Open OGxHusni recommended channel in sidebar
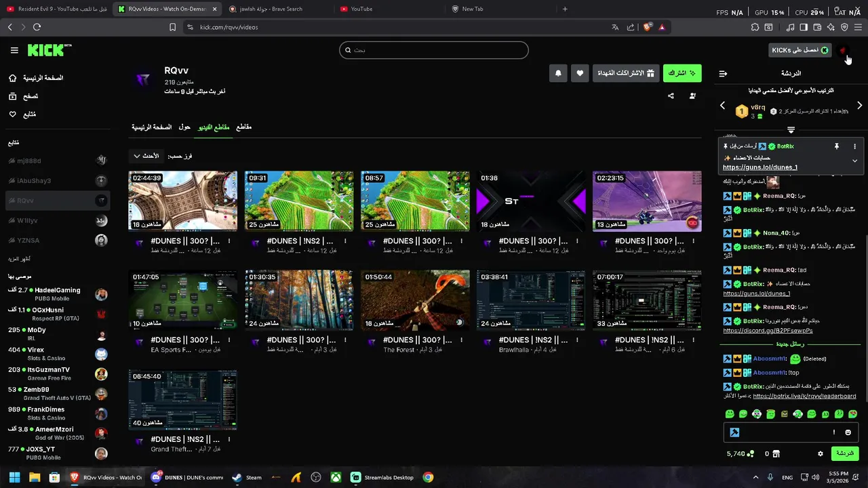The image size is (868, 488). 57,314
